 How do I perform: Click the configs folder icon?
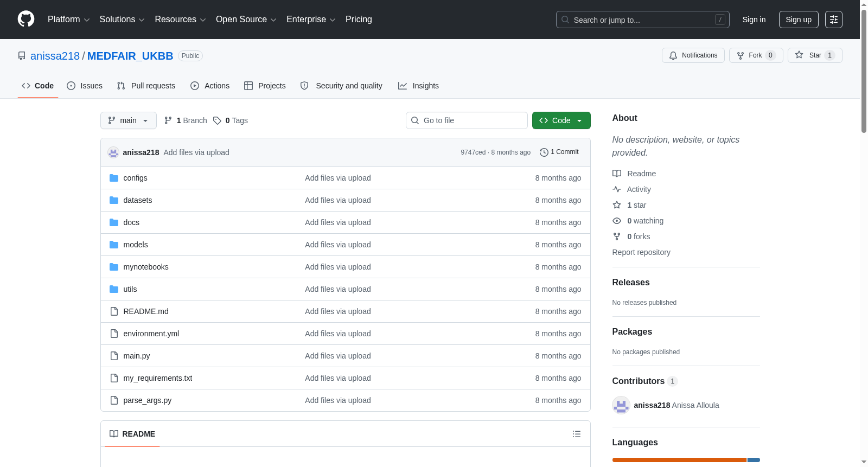pos(114,178)
